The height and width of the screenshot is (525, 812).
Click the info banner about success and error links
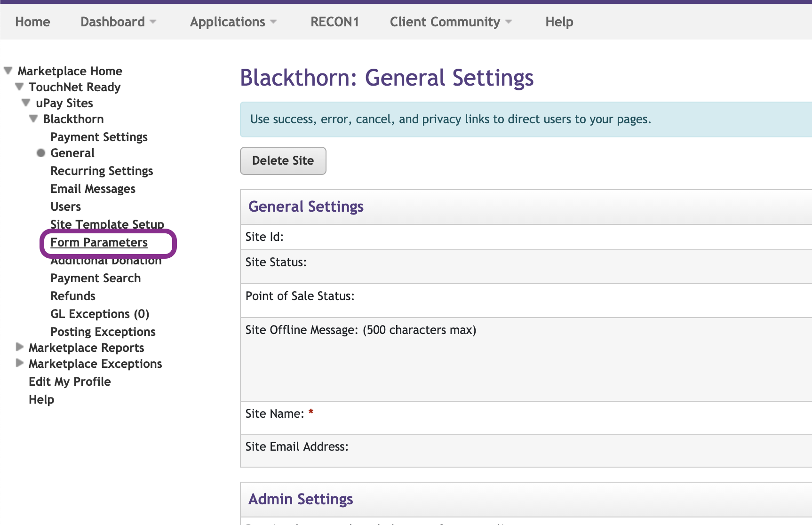(x=526, y=119)
